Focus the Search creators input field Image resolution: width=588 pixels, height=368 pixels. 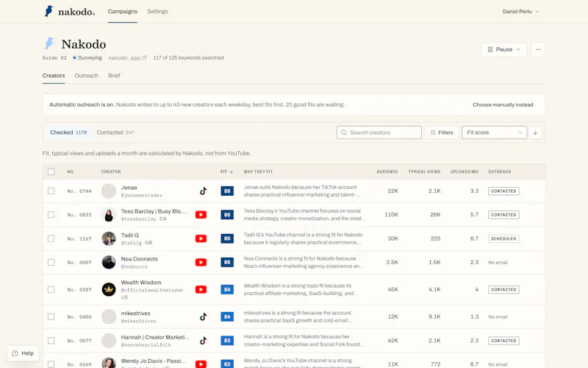pos(379,132)
